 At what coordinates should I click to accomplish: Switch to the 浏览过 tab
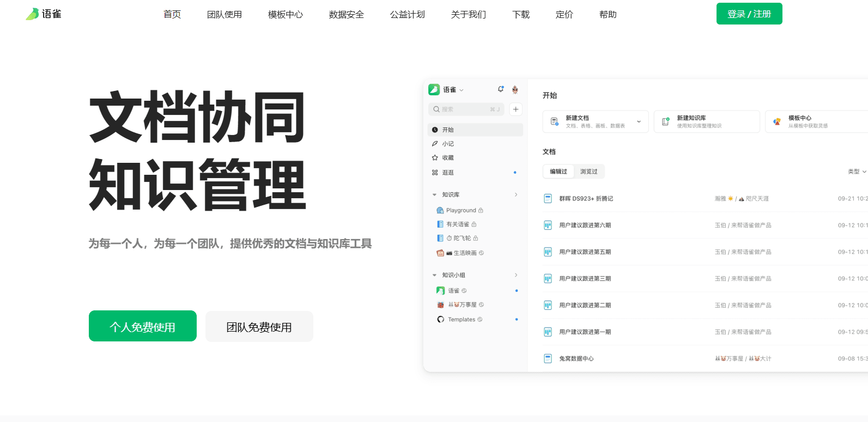click(589, 172)
